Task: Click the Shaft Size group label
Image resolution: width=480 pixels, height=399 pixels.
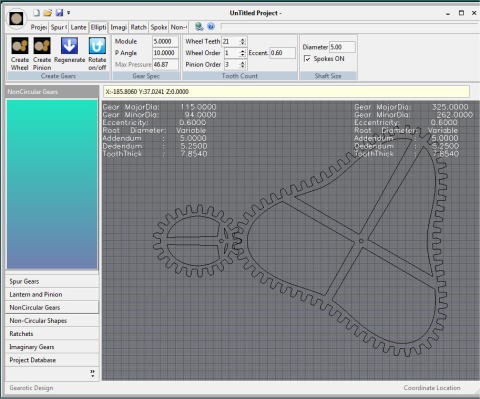Action: (x=328, y=76)
